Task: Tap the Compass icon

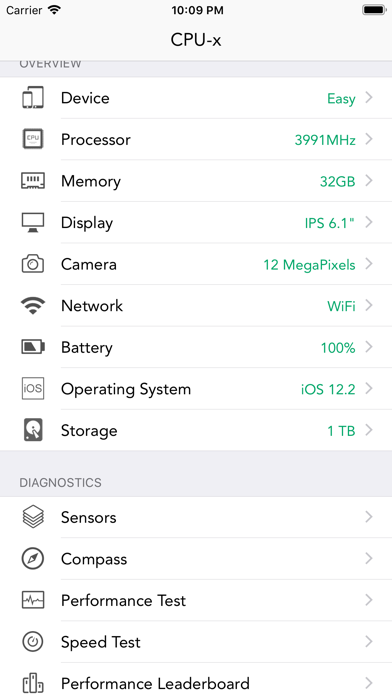Action: (x=33, y=558)
